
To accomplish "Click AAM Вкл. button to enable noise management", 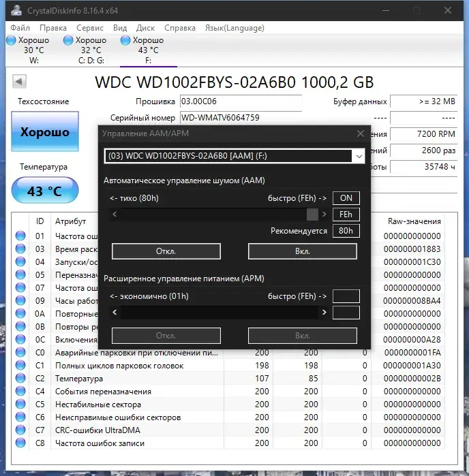I will (x=303, y=251).
